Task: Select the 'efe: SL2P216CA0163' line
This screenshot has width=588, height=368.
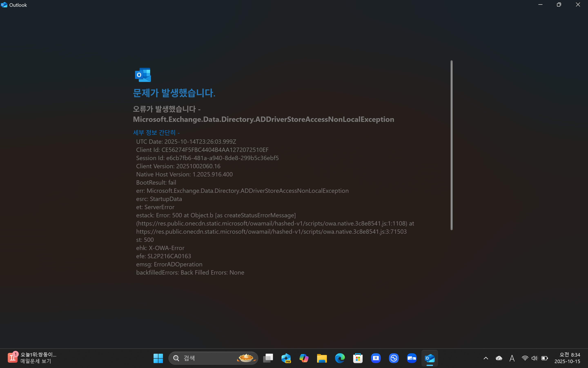Action: click(164, 256)
